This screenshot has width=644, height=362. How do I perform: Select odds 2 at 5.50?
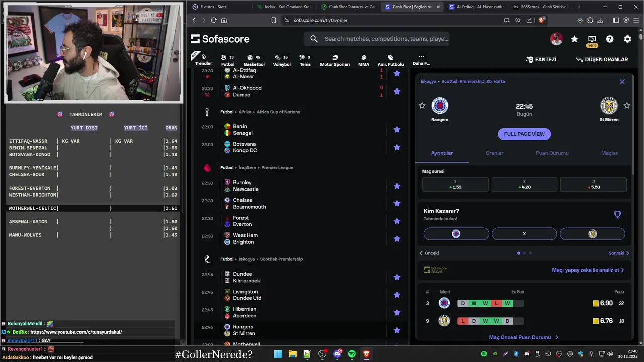[594, 185]
